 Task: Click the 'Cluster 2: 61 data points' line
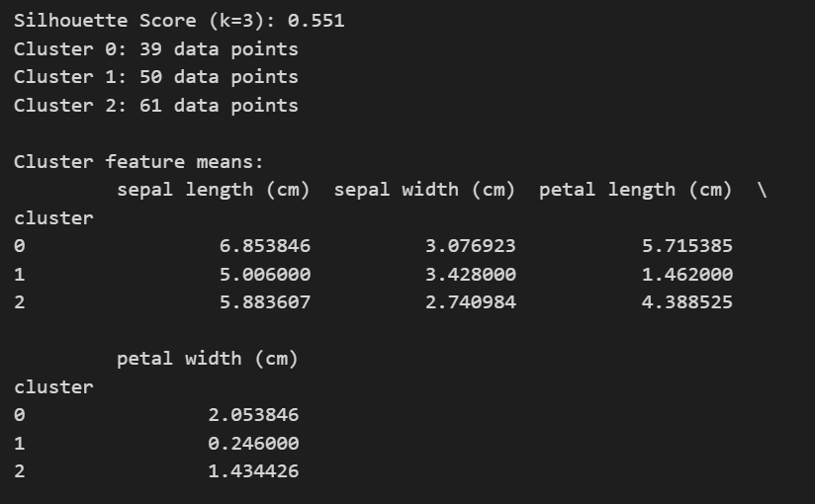click(x=155, y=105)
